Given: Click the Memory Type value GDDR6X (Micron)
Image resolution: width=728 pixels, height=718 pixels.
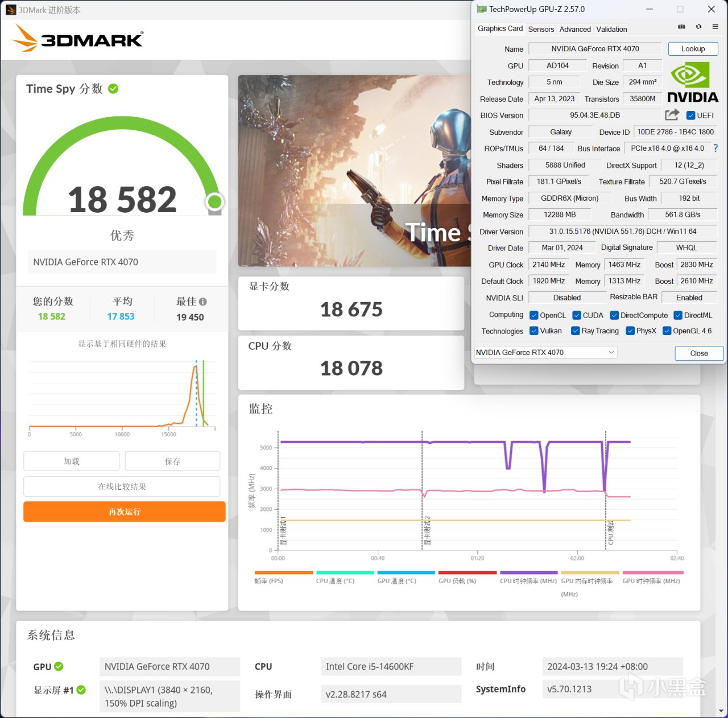Looking at the screenshot, I should 569,199.
